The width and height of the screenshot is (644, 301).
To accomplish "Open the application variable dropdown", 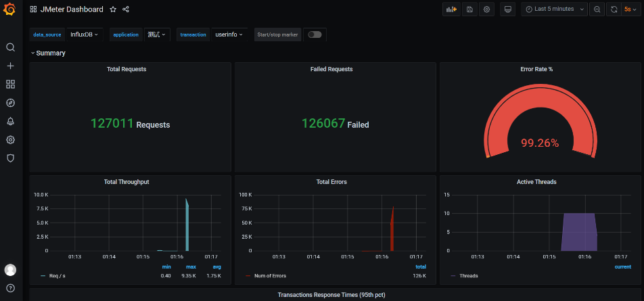I will pyautogui.click(x=156, y=34).
